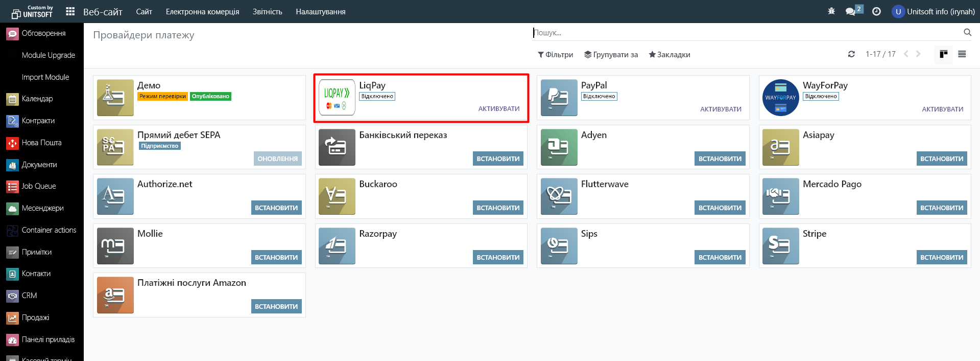This screenshot has height=361, width=980.
Task: Open the Закладки favorites dropdown
Action: coord(669,55)
